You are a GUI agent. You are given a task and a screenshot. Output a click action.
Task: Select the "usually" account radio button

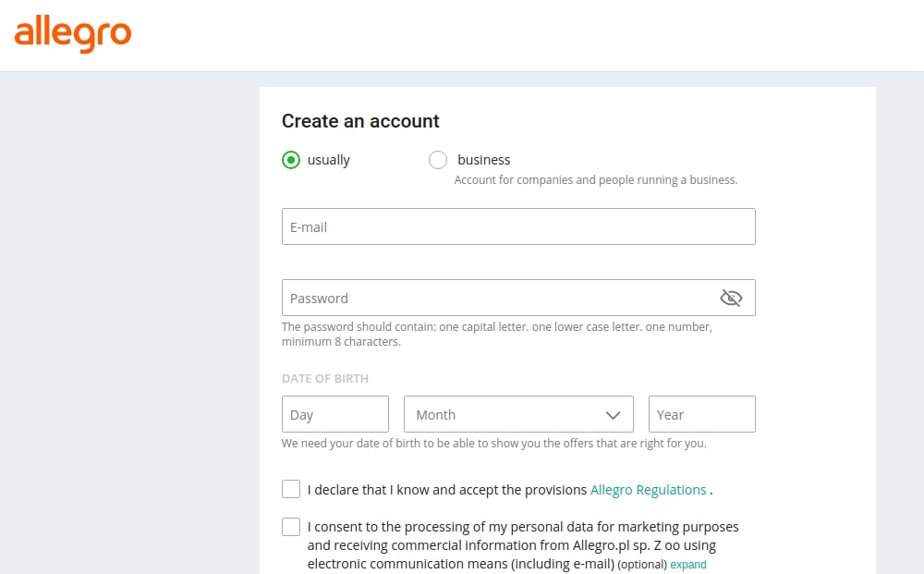[x=291, y=160]
